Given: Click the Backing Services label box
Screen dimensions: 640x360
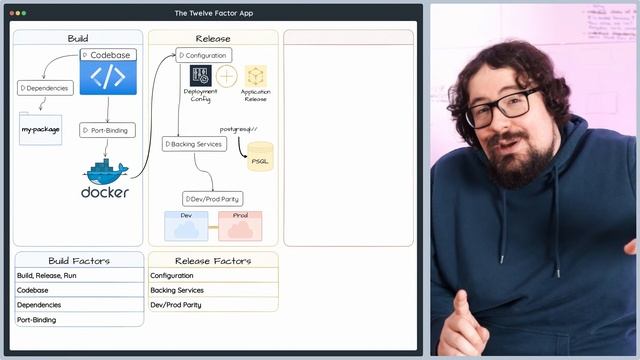Looking at the screenshot, I should pos(194,144).
